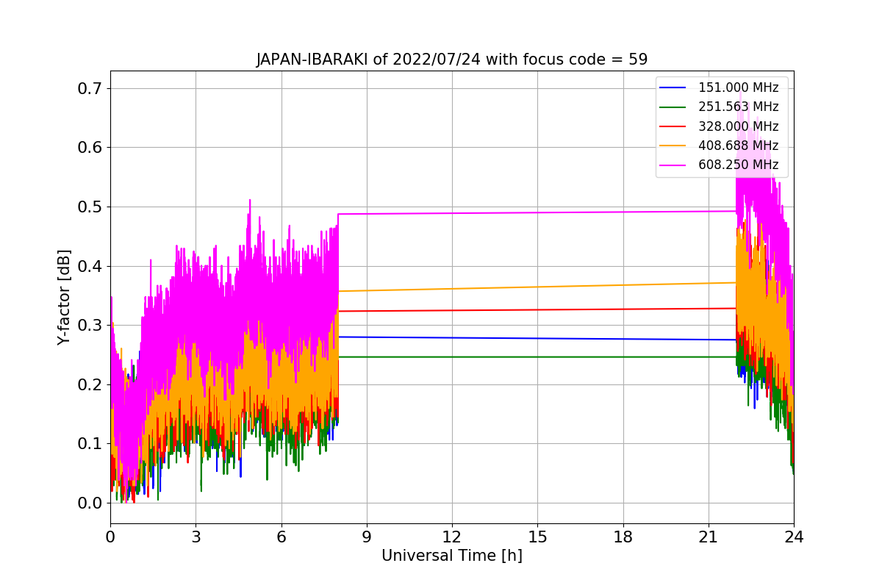Viewport: 882px width, 588px height.
Task: Click the Universal Time [h] axis label
Action: pyautogui.click(x=452, y=556)
